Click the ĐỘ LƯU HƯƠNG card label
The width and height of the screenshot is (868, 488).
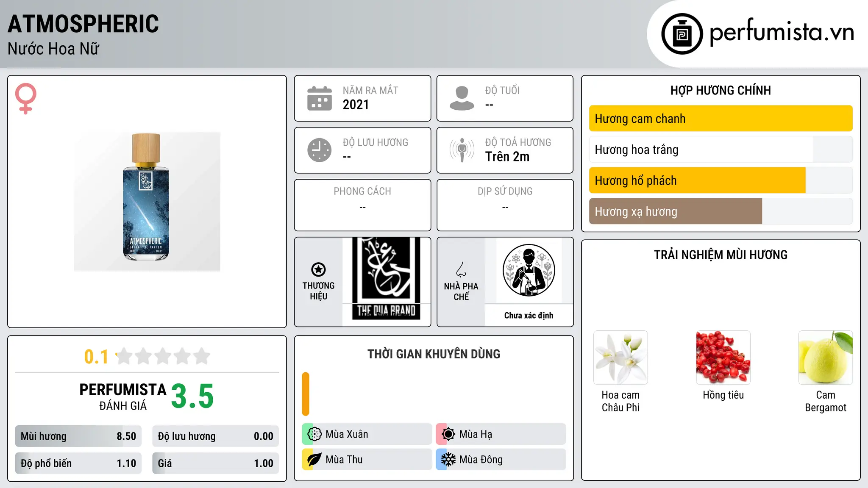pos(376,142)
